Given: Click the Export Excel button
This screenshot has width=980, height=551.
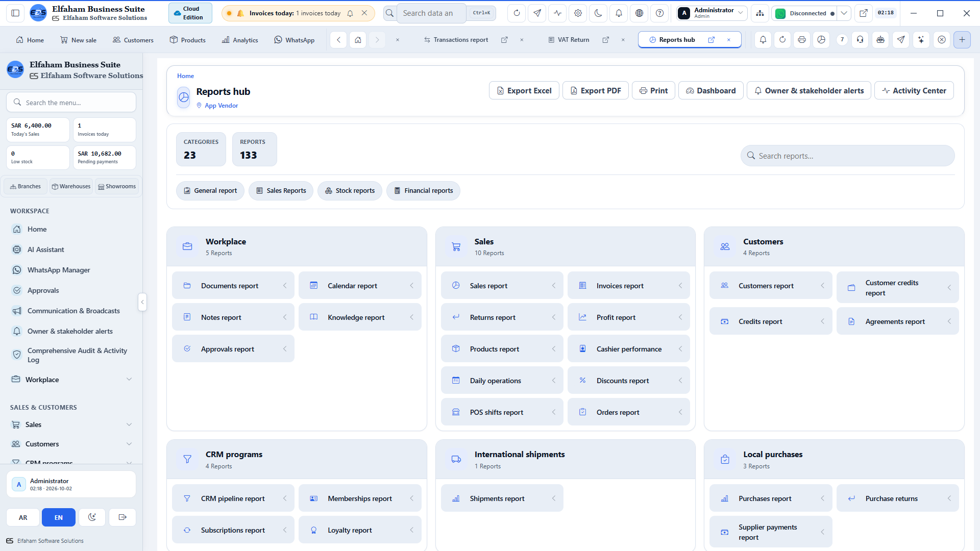Looking at the screenshot, I should [x=524, y=90].
